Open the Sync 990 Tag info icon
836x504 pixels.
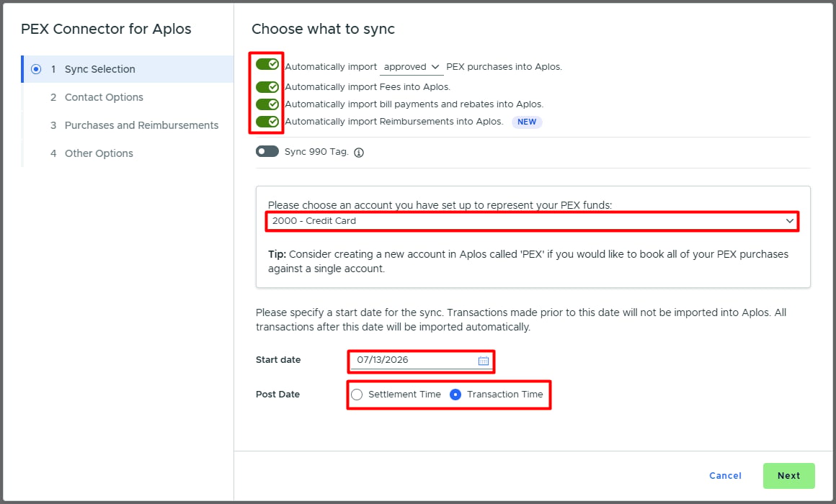(x=359, y=153)
